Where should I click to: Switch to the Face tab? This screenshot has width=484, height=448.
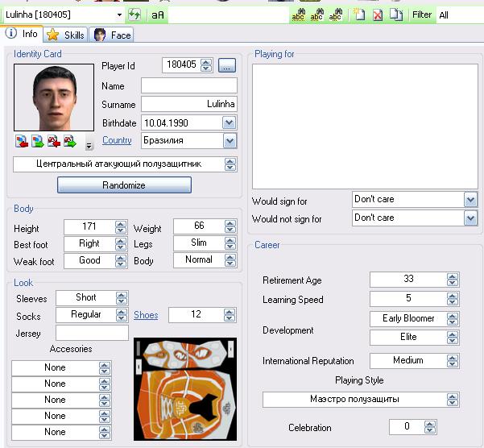(112, 35)
